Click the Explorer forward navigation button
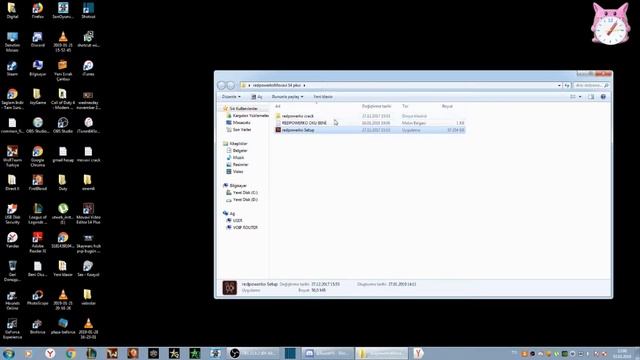Viewport: 640px width, 360px height. [231, 85]
